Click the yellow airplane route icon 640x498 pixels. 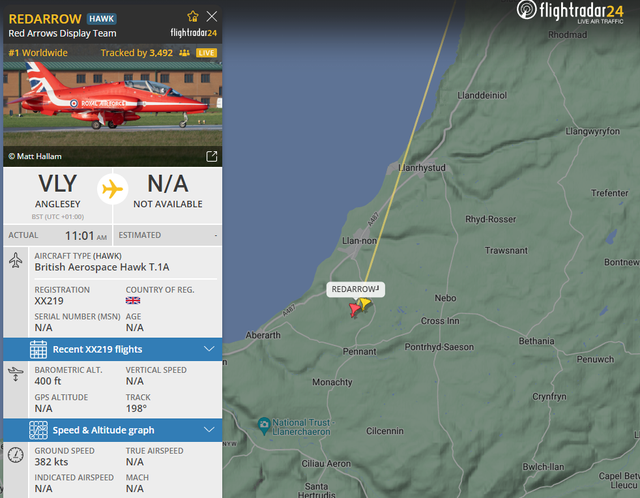[113, 189]
